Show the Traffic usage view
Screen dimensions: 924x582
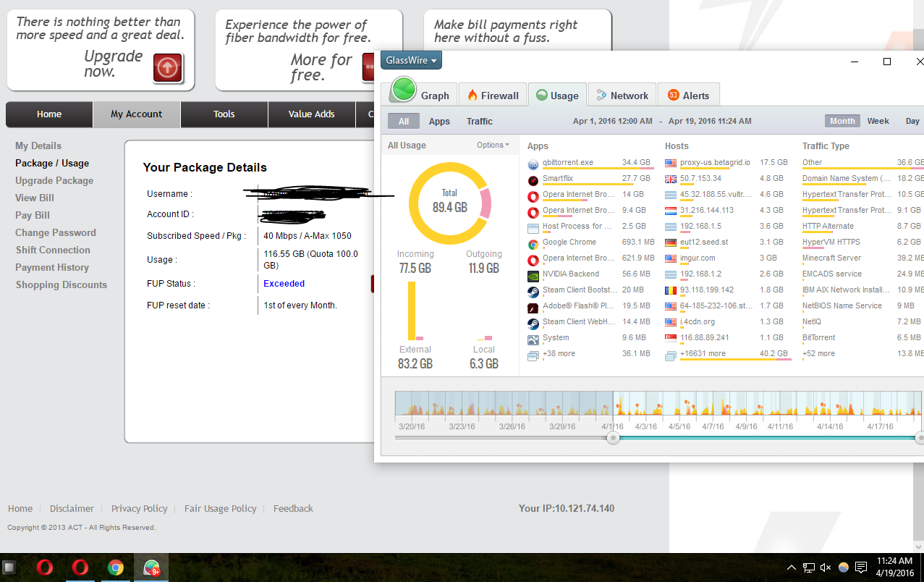[479, 122]
